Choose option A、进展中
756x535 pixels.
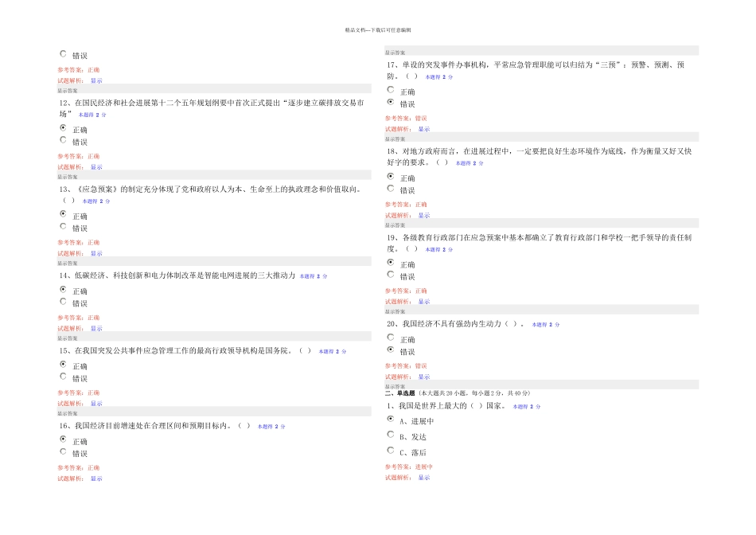point(391,419)
